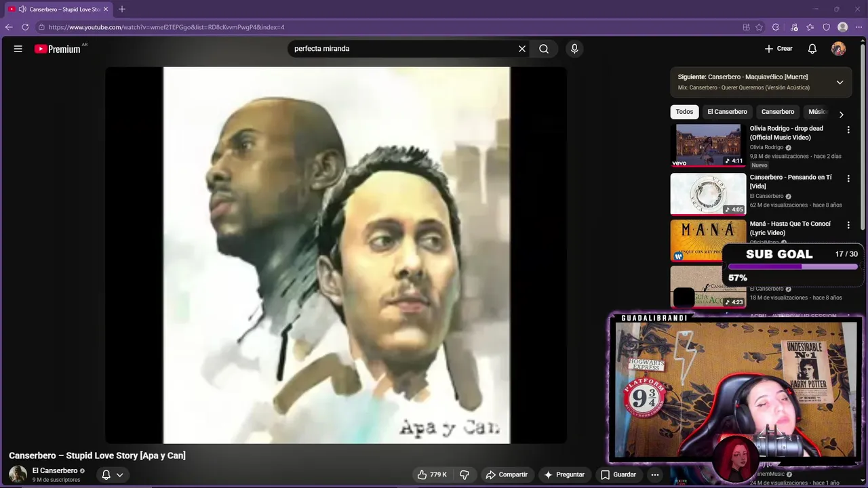Open Canserbero Pensando en Ti [Vida] title

click(x=791, y=182)
